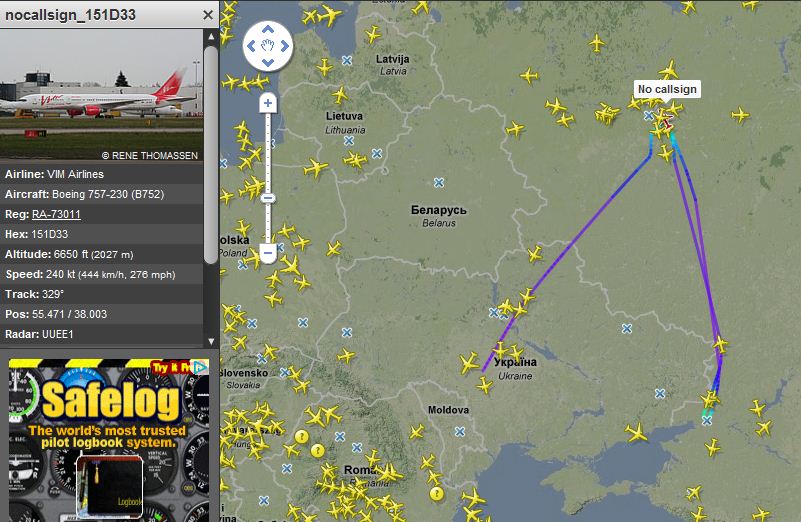Zoom in with the plus button
This screenshot has height=522, width=801.
(x=268, y=103)
